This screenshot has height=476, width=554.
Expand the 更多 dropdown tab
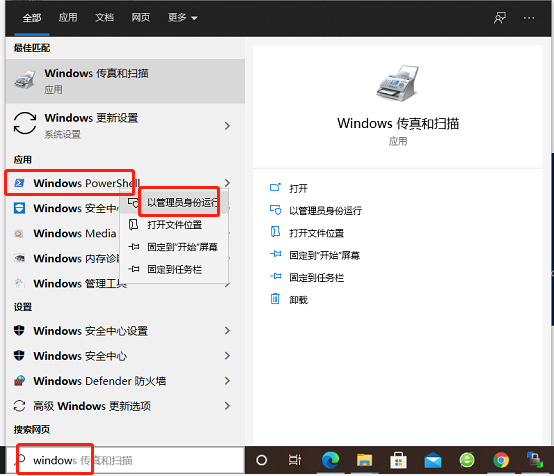182,17
